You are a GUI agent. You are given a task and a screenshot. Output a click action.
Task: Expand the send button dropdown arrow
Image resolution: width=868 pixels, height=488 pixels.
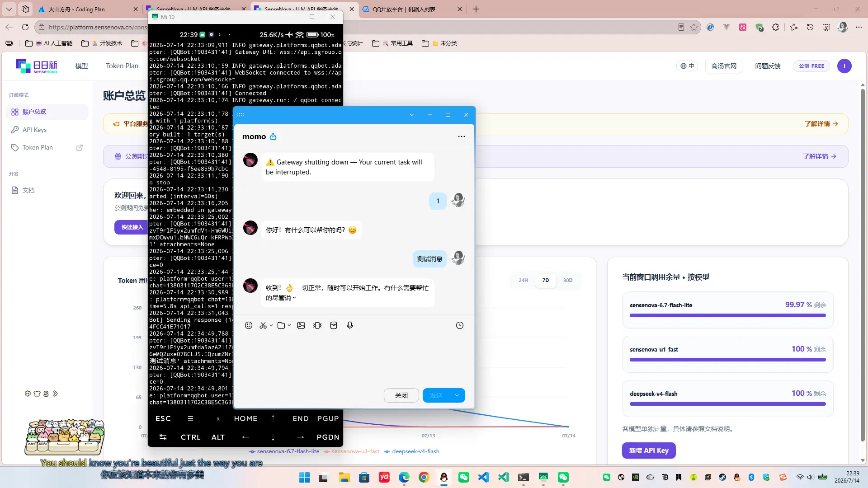pos(458,395)
